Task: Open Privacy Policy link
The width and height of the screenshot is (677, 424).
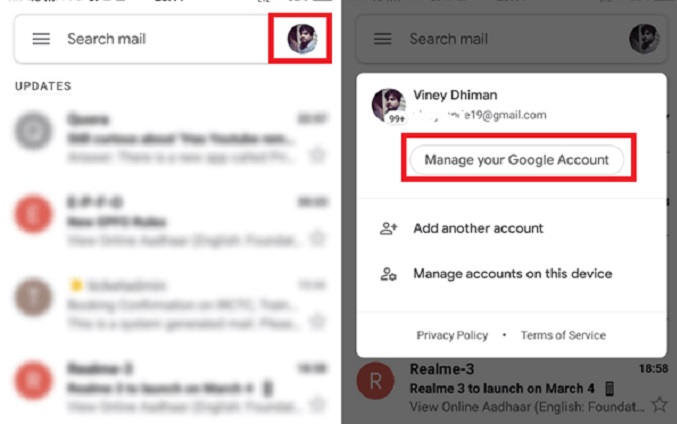Action: click(452, 335)
